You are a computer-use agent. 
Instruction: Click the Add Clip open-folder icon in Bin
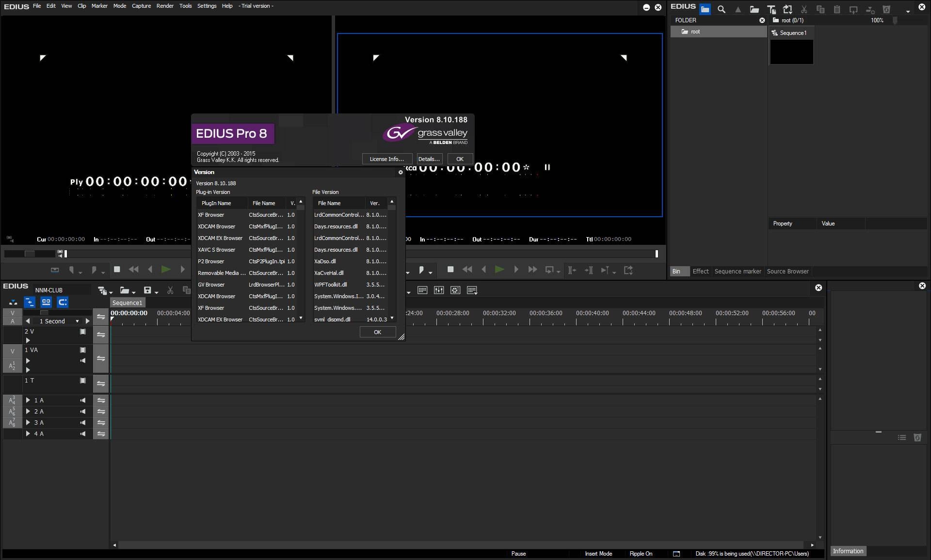click(754, 9)
